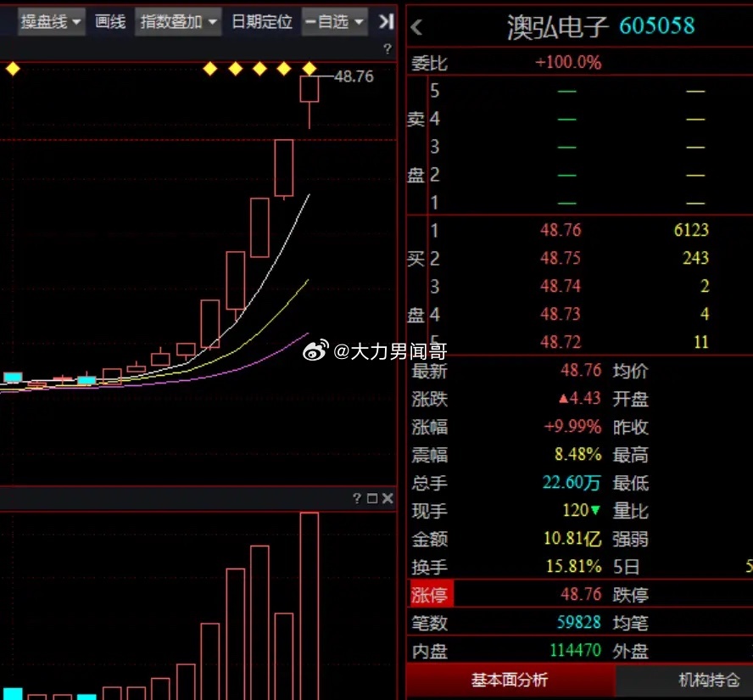The width and height of the screenshot is (753, 700).
Task: Switch to the 基本面分析 tab
Action: 510,680
